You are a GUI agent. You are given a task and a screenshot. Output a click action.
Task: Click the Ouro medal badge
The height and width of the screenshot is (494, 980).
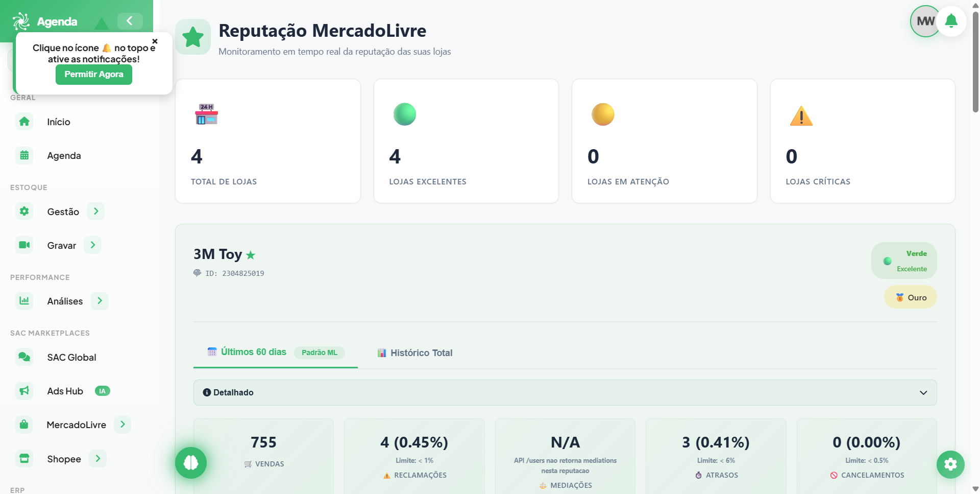911,298
